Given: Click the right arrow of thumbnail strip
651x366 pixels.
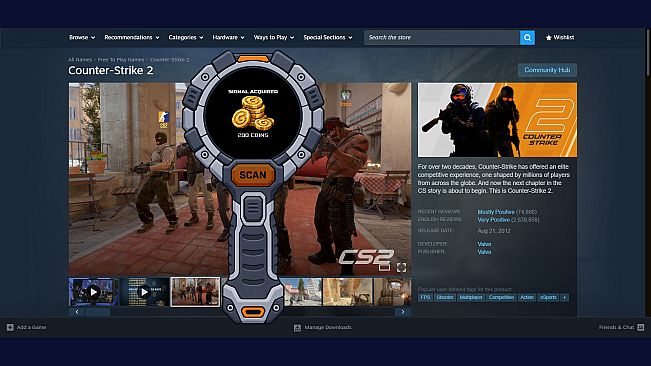Looking at the screenshot, I should coord(403,312).
